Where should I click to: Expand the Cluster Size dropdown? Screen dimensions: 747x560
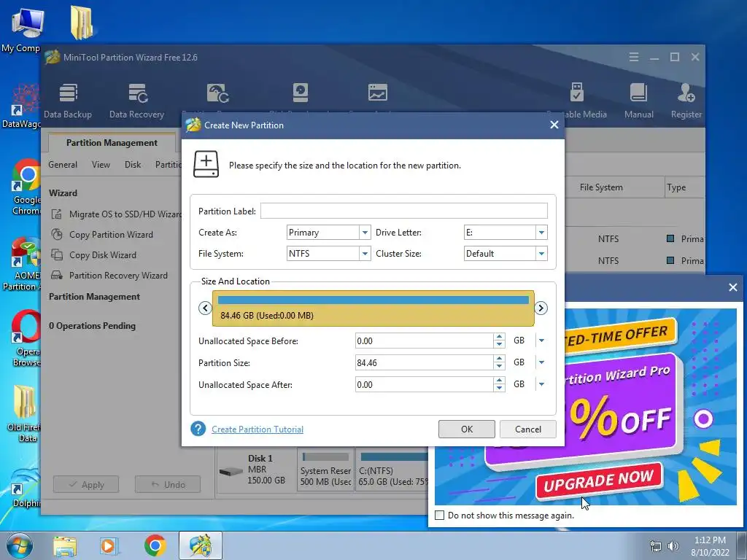(541, 254)
